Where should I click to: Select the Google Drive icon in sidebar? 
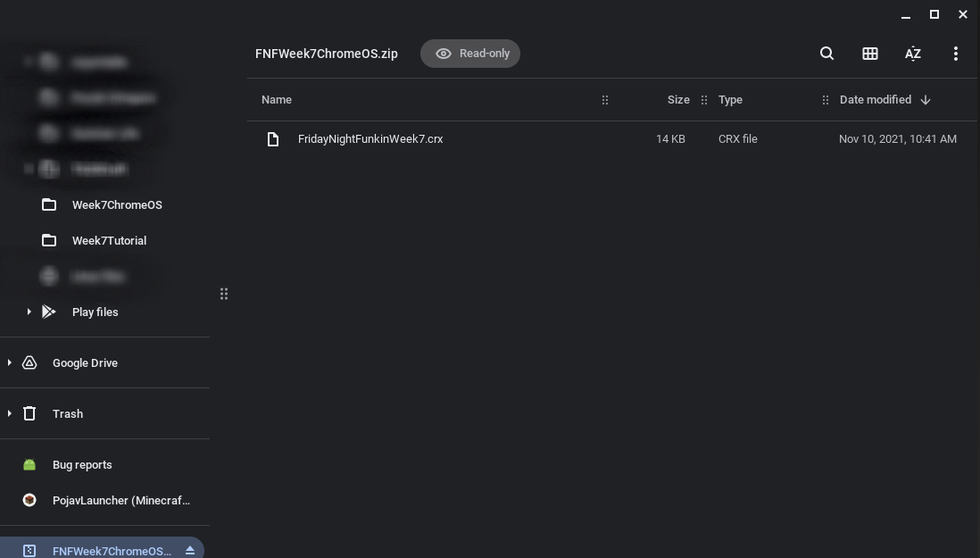pyautogui.click(x=29, y=363)
